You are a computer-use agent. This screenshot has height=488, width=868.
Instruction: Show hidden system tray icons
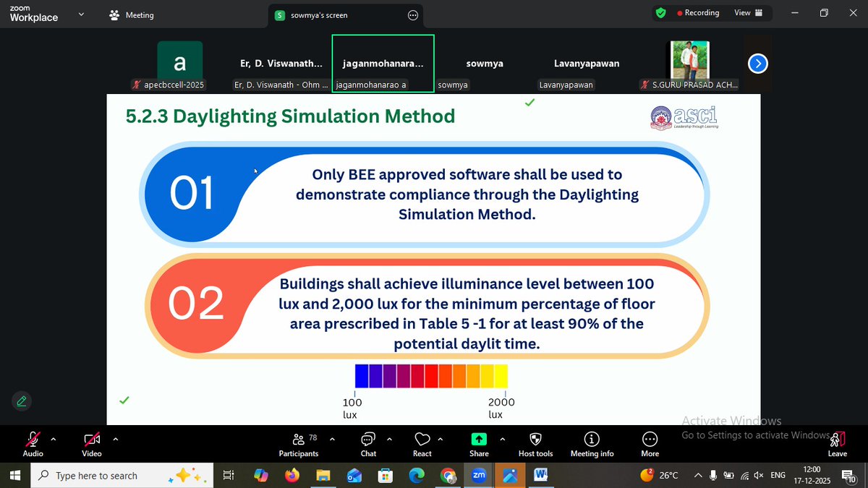[698, 475]
